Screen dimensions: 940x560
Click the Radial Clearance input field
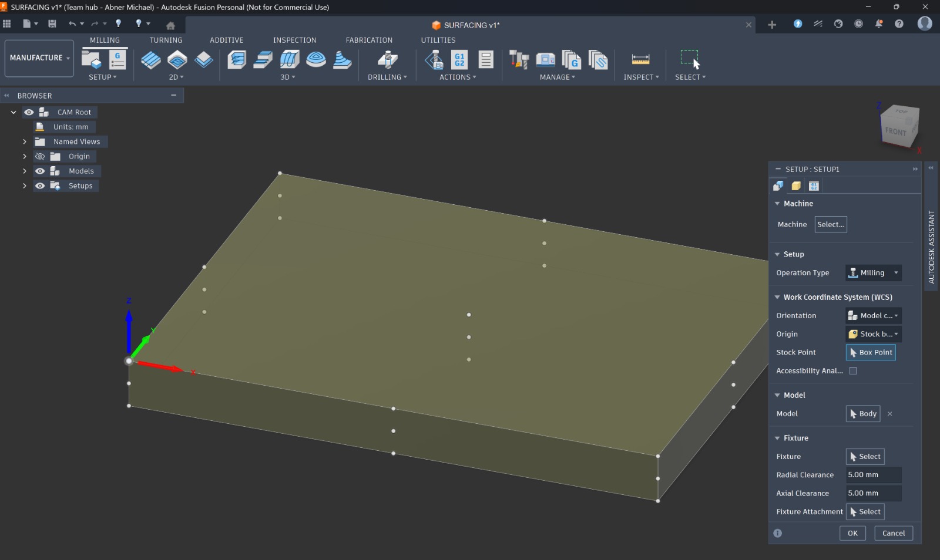tap(874, 475)
